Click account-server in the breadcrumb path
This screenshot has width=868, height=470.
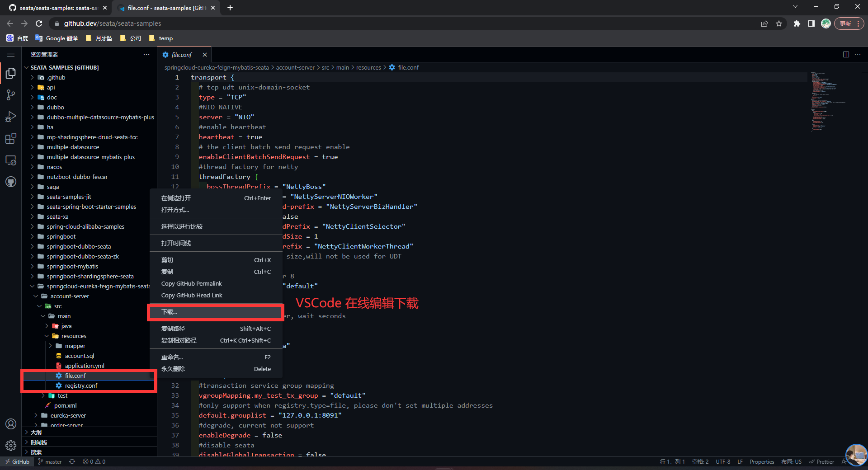295,67
